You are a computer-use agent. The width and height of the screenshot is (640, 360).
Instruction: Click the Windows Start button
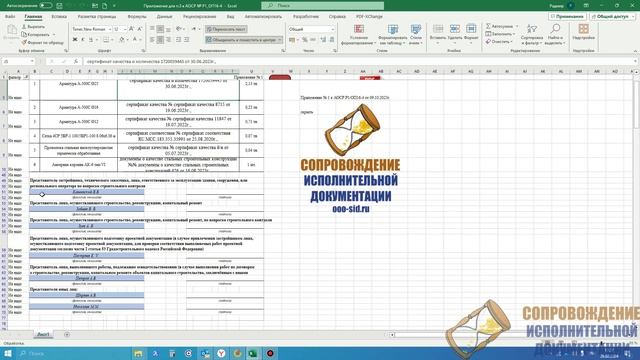[x=7, y=353]
